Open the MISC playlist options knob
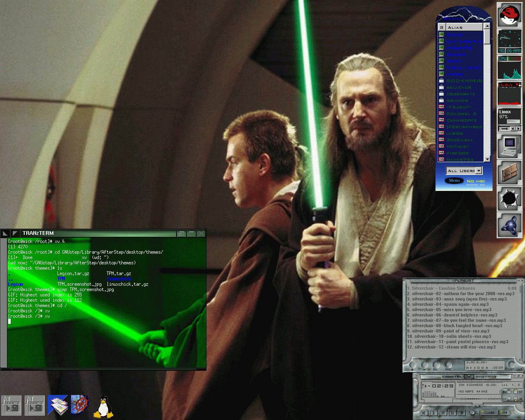Image resolution: width=525 pixels, height=420 pixels. tap(448, 365)
